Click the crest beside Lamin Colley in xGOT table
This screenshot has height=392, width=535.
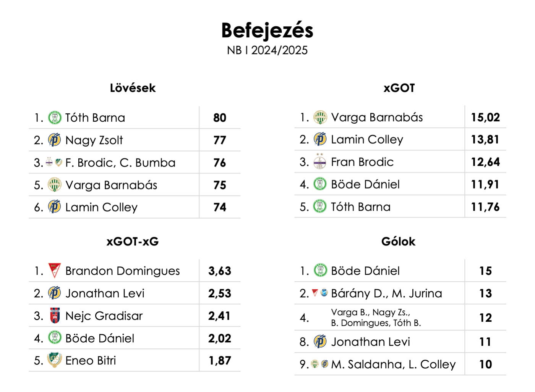click(320, 139)
